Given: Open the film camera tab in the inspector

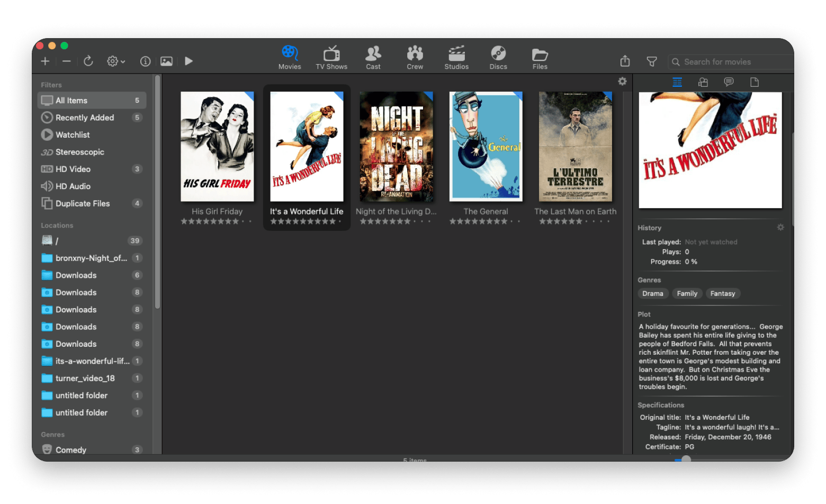Looking at the screenshot, I should pyautogui.click(x=703, y=82).
